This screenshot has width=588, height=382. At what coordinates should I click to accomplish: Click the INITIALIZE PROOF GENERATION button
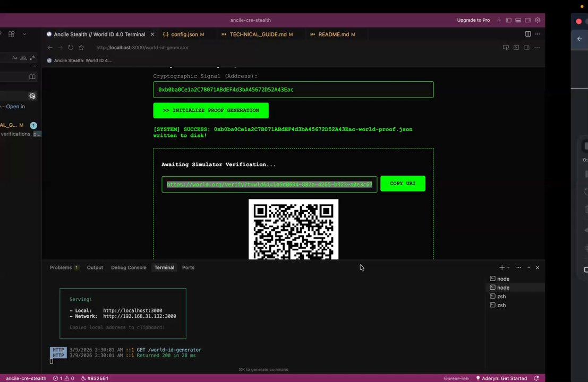(211, 110)
